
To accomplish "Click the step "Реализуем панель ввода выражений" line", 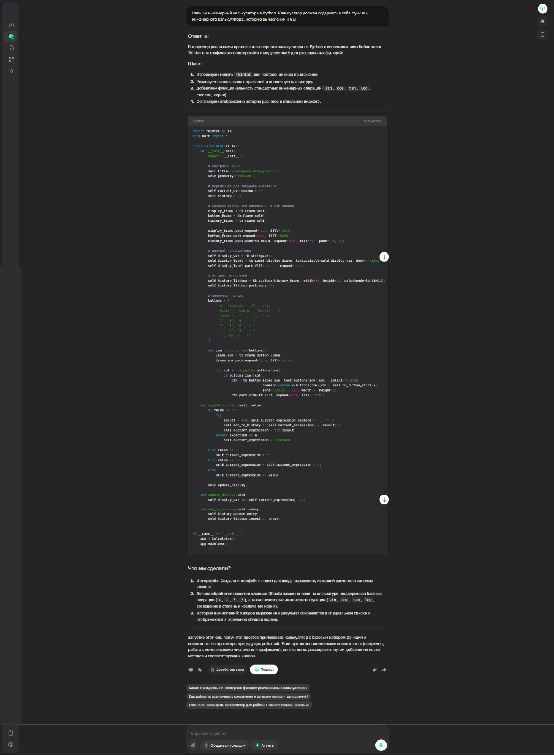I will [x=255, y=82].
